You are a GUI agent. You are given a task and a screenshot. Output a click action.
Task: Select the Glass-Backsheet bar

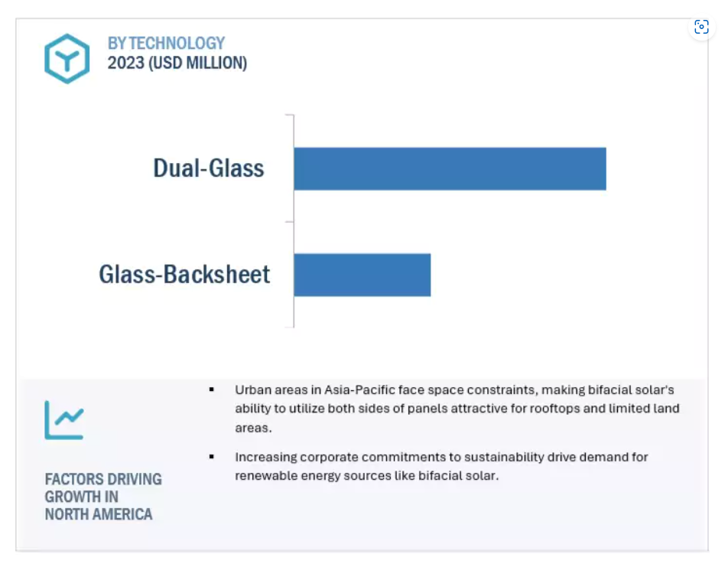tap(362, 275)
